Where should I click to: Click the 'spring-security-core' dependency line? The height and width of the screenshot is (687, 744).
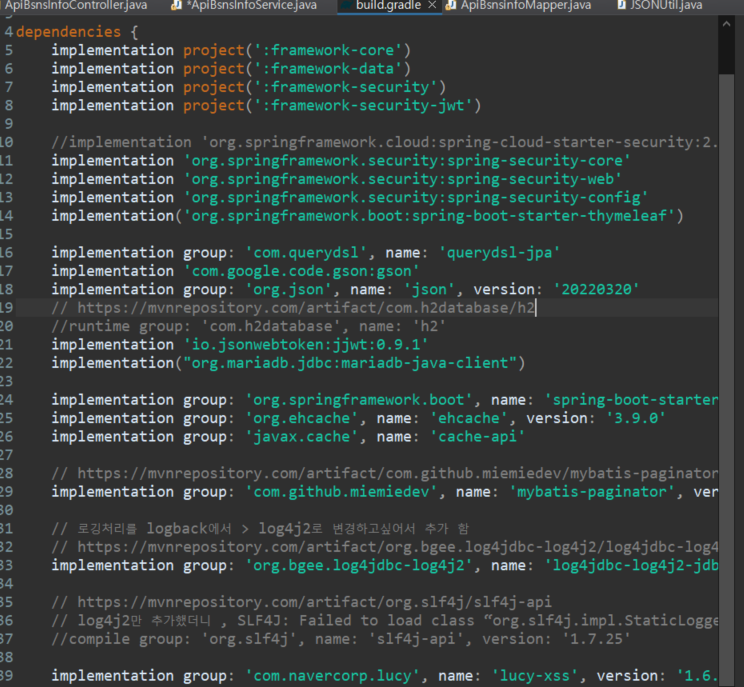pos(341,161)
